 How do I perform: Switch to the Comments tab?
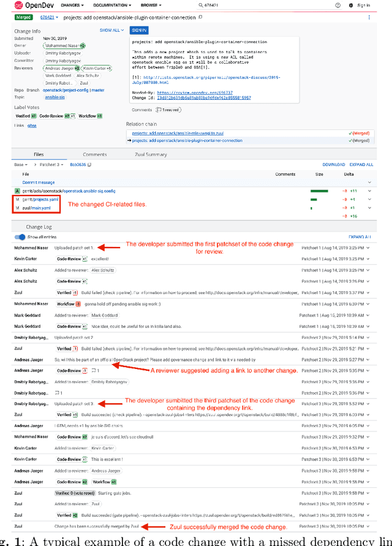click(95, 154)
